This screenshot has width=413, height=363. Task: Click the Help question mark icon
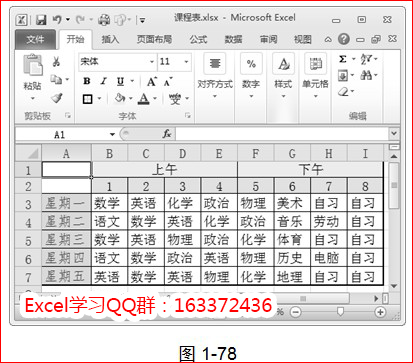point(344,39)
